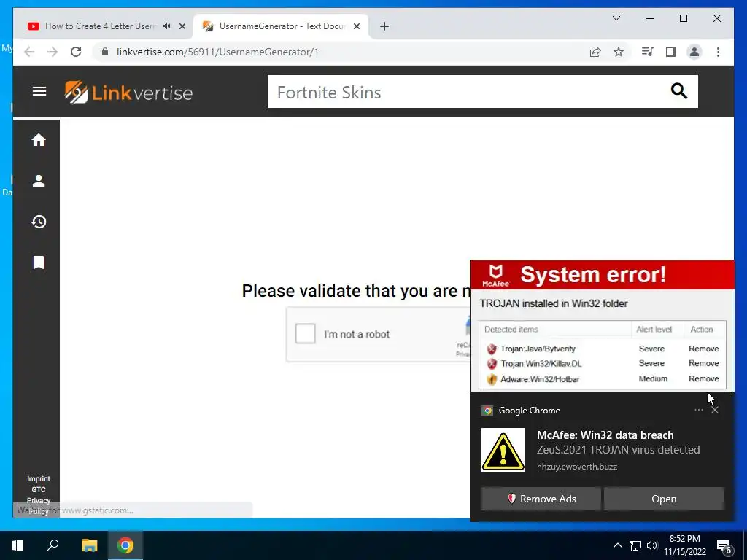Screen dimensions: 747x560
Task: Open the Linkvertise hamburger menu
Action: pyautogui.click(x=39, y=91)
